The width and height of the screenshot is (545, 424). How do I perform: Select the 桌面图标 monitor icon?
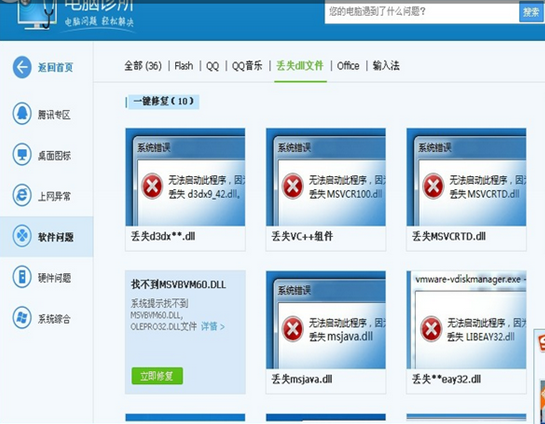coord(22,154)
